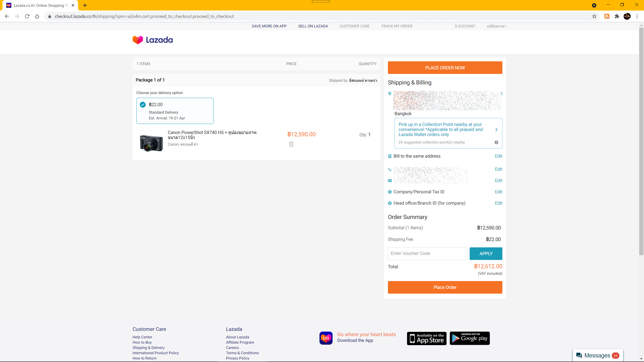The image size is (644, 362).
Task: Open the account menu in top bar
Action: click(x=449, y=26)
